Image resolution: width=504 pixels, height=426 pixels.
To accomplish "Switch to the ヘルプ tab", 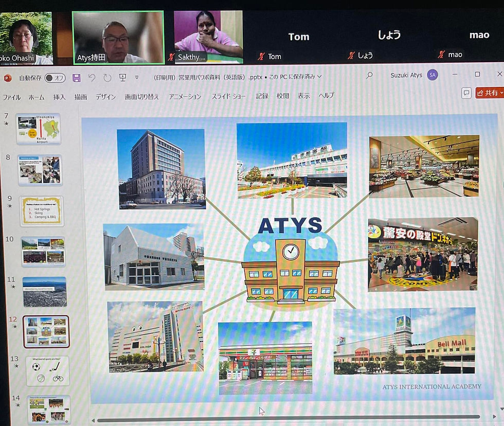I will pos(326,95).
